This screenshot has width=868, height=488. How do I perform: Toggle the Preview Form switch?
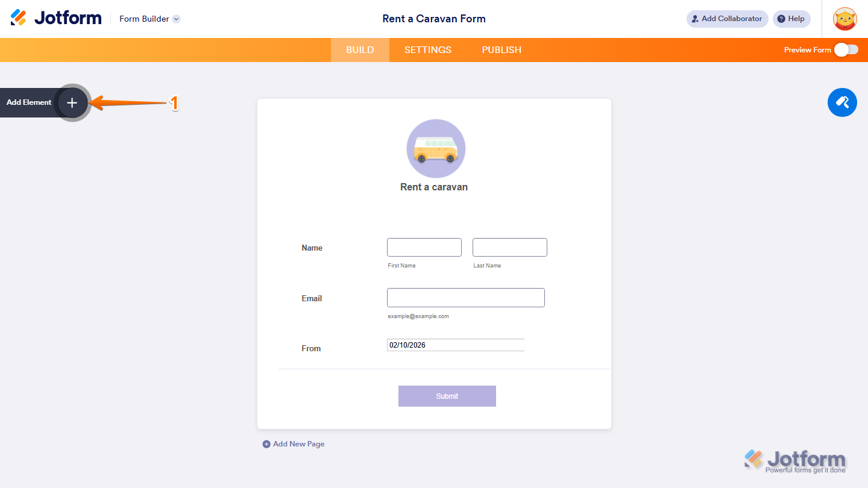pos(846,50)
